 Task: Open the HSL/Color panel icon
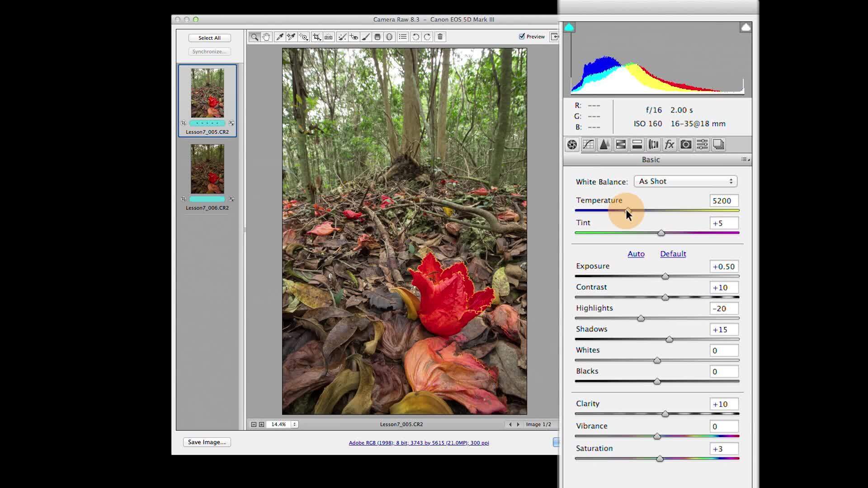click(x=620, y=144)
